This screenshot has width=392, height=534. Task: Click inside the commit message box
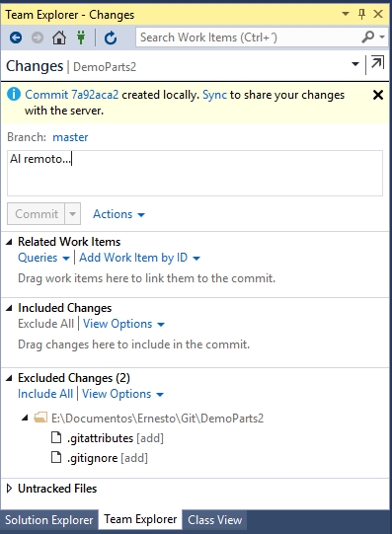(x=195, y=173)
